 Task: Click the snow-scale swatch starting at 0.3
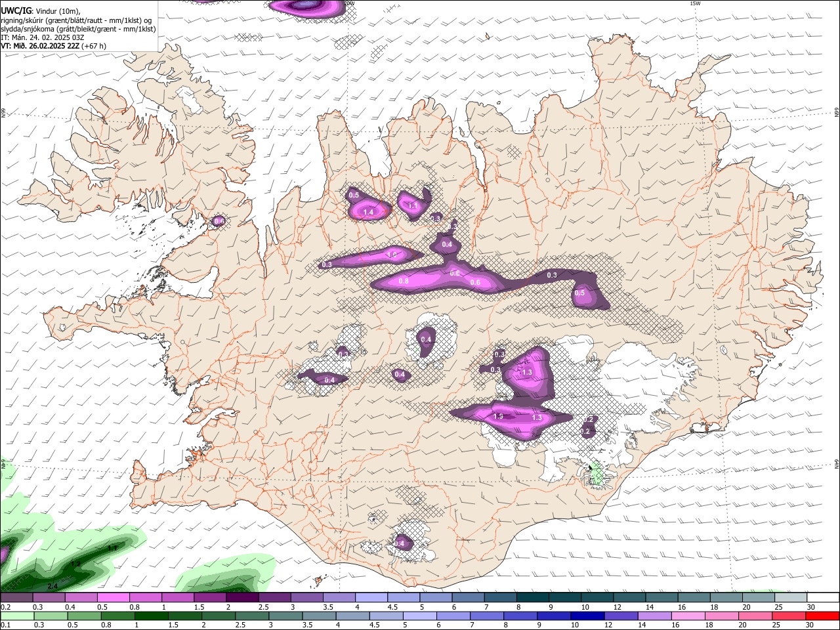(49, 597)
